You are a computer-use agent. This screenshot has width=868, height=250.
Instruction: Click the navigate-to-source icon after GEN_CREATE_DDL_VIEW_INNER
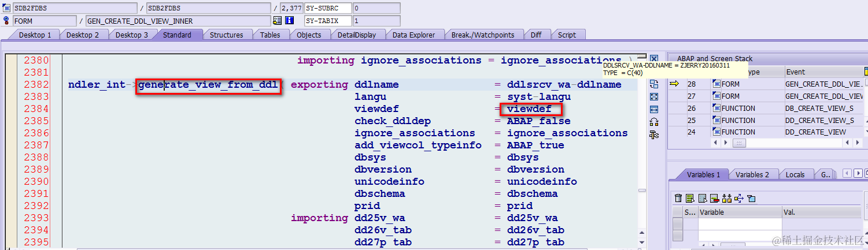(277, 21)
